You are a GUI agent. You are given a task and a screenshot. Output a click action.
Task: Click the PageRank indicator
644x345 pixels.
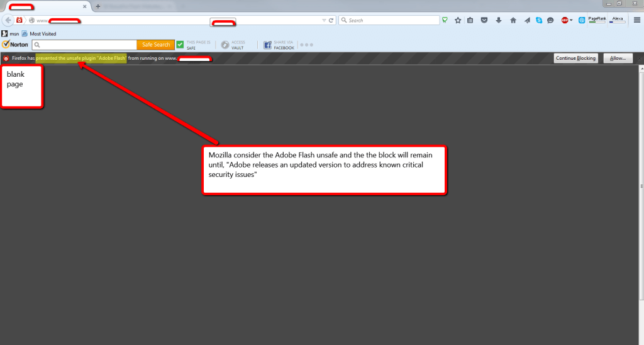[x=597, y=20]
